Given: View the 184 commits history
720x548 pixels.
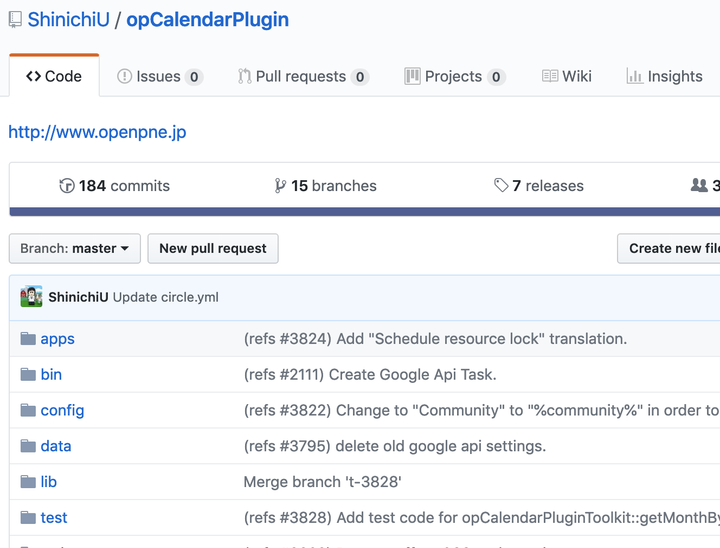Looking at the screenshot, I should (x=114, y=186).
